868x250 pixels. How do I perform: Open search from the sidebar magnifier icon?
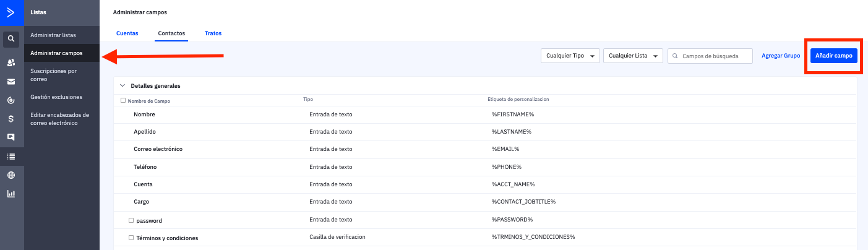pos(11,40)
